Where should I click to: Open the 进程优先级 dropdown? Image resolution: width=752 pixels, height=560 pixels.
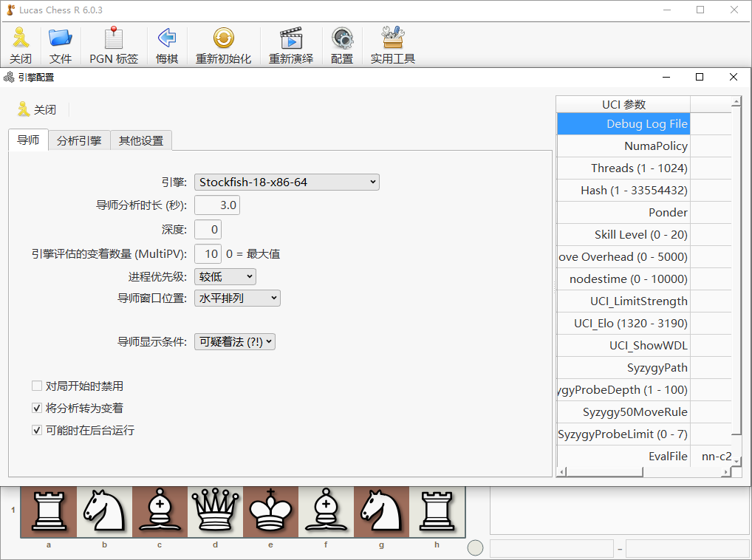point(225,276)
